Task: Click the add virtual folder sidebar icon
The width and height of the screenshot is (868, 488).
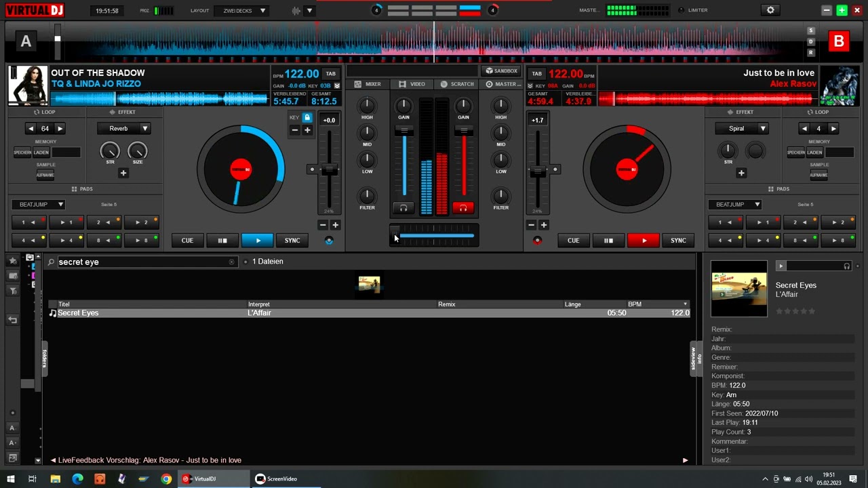Action: pos(12,276)
